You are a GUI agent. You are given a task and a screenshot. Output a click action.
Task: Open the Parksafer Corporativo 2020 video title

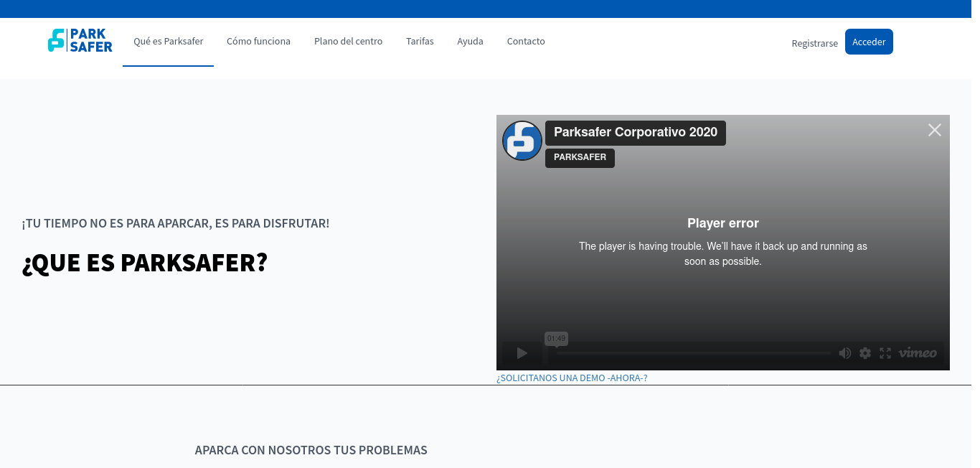635,133
